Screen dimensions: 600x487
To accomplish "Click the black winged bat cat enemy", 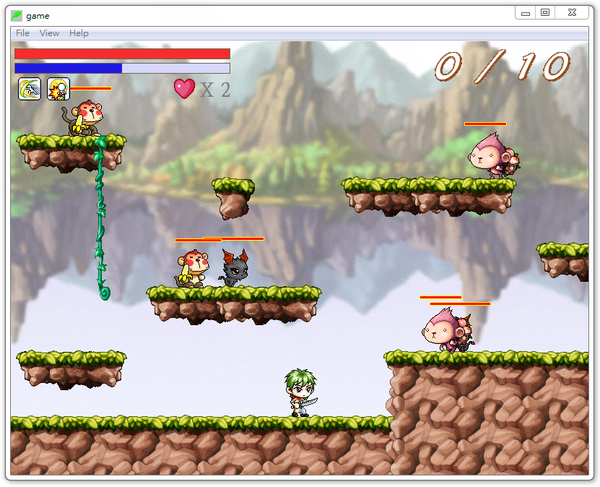I will [234, 267].
